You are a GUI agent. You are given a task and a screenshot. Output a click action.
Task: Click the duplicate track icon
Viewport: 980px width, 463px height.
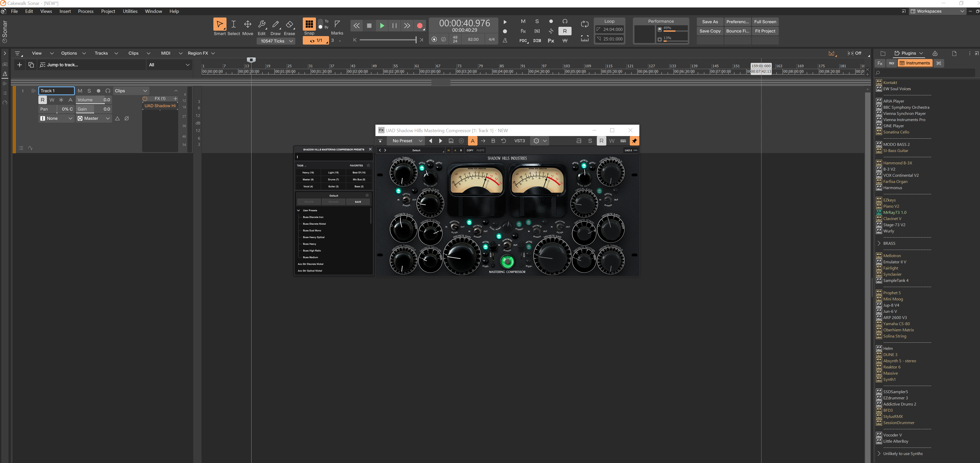point(31,65)
